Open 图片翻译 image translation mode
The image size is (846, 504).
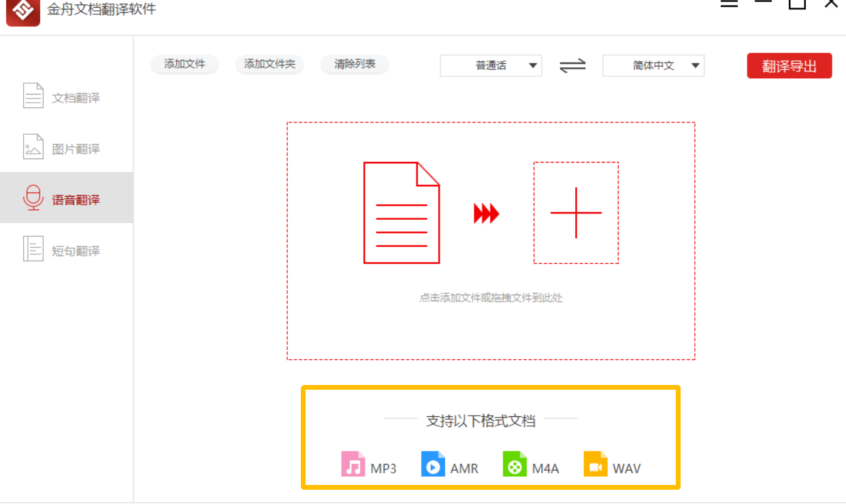[x=33, y=146]
